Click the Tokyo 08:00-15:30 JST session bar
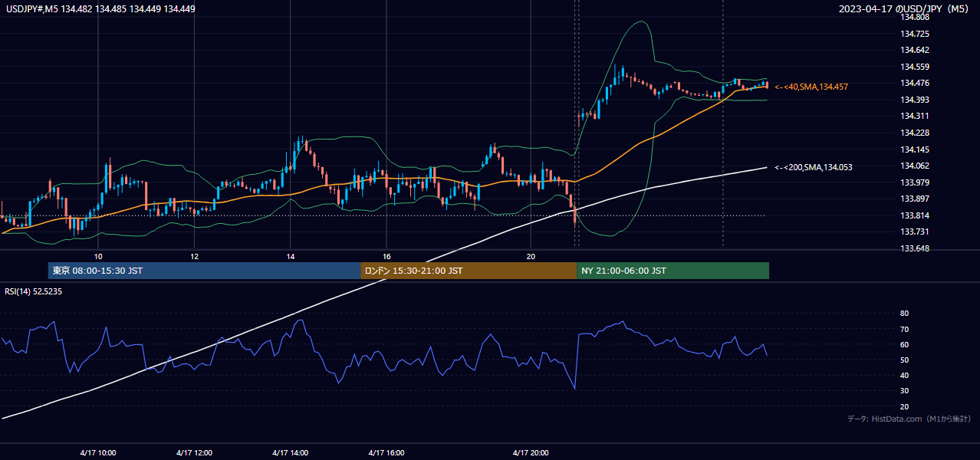The height and width of the screenshot is (460, 980). point(204,271)
